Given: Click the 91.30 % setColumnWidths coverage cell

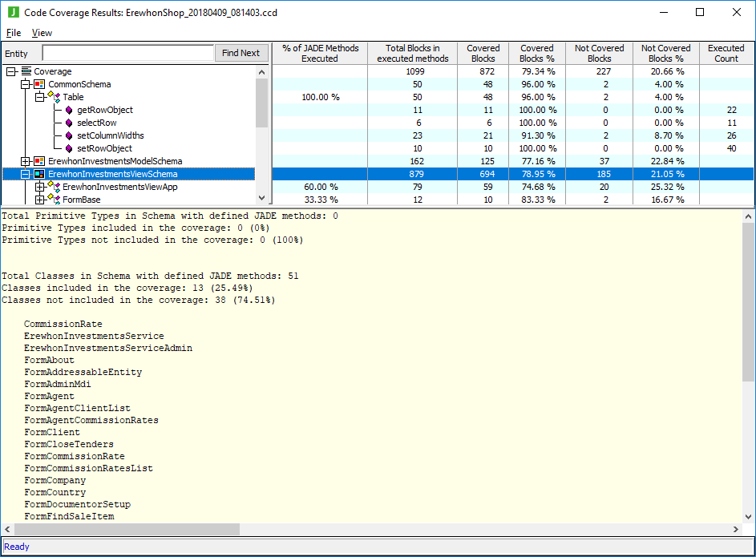Looking at the screenshot, I should [x=536, y=136].
